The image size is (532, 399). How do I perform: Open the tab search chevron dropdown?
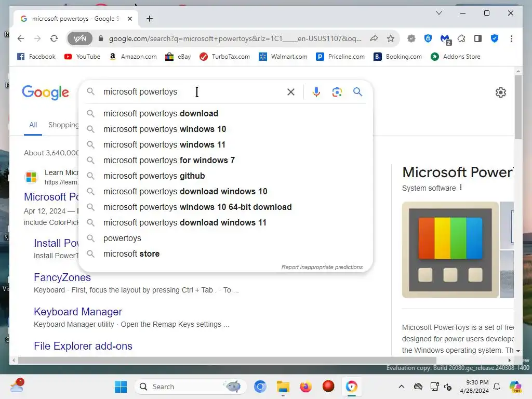click(438, 13)
